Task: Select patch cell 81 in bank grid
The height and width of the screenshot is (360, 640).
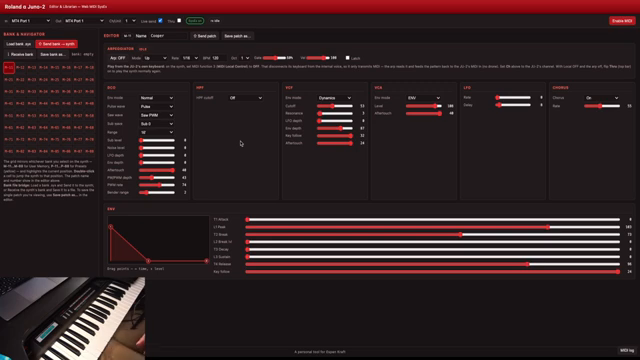Action: 9,151
